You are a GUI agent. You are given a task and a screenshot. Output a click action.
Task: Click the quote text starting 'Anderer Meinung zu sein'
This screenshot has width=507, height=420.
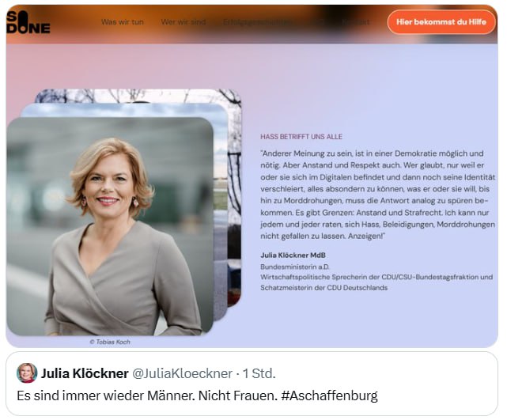(x=377, y=195)
